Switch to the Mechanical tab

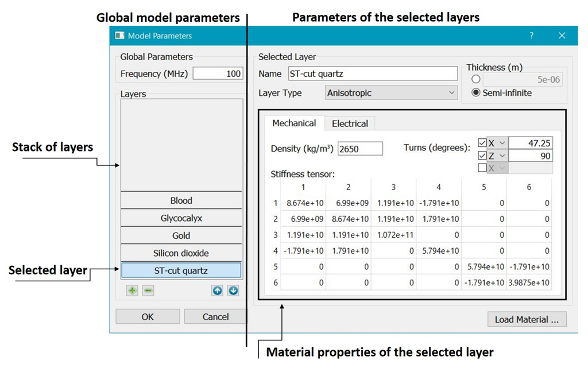294,123
